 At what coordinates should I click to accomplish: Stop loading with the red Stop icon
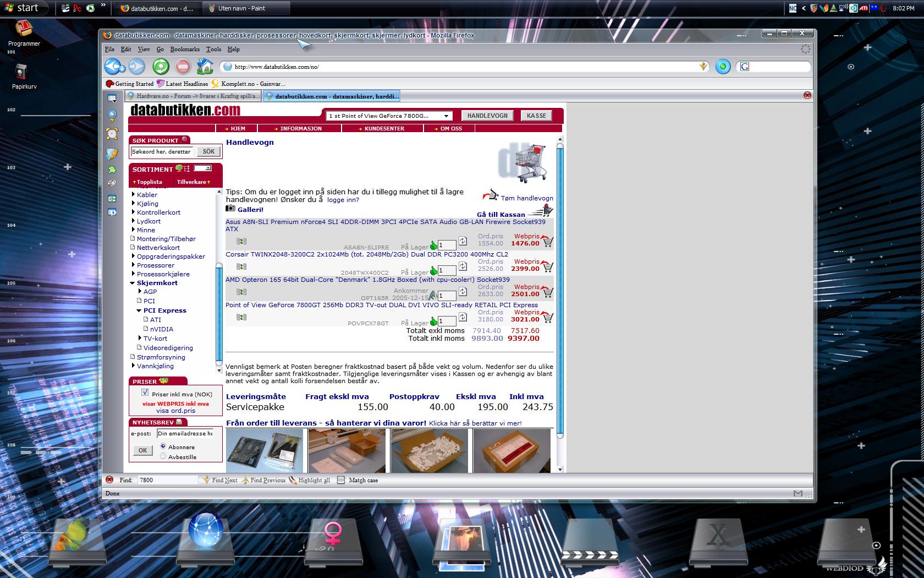[x=183, y=67]
